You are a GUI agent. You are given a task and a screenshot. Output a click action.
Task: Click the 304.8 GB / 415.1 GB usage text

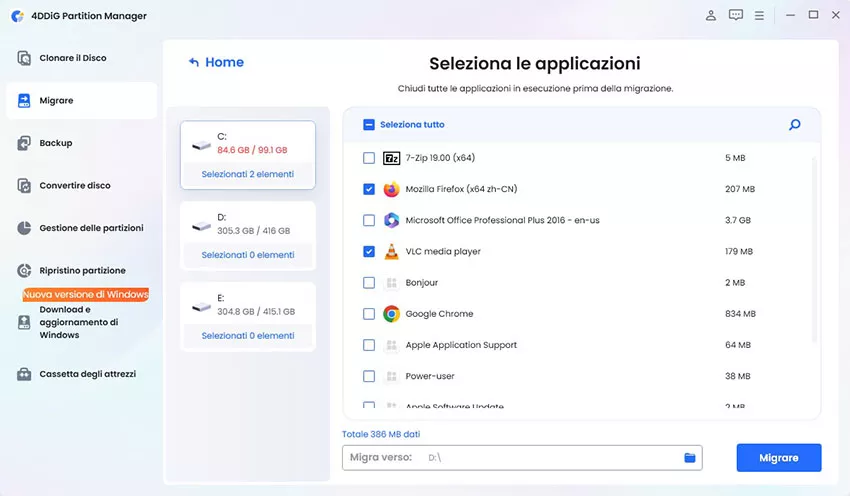pyautogui.click(x=256, y=312)
